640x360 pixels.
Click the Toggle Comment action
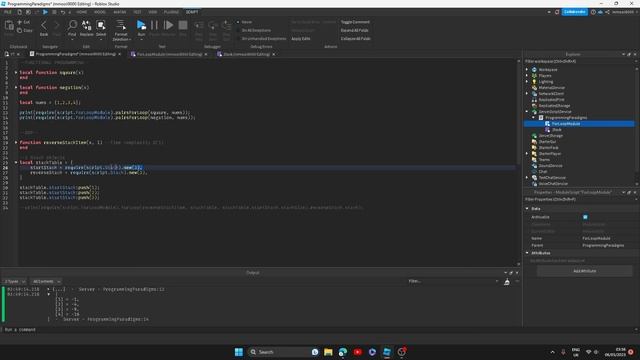click(x=355, y=22)
